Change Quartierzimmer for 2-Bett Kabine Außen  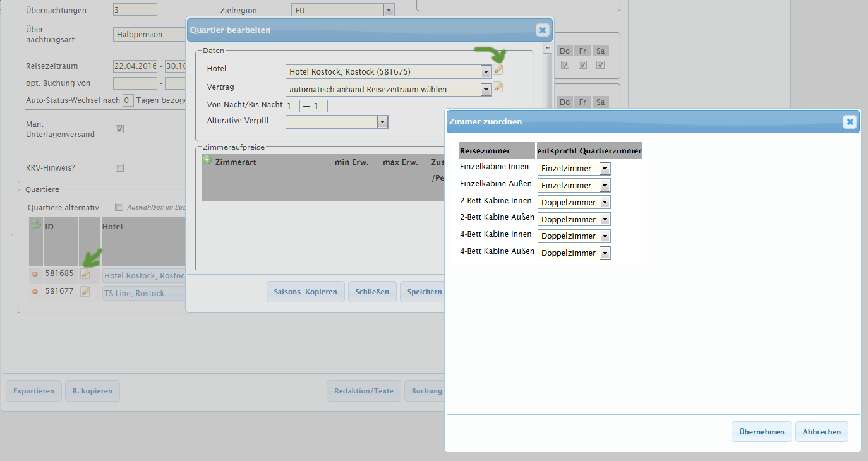click(x=574, y=219)
